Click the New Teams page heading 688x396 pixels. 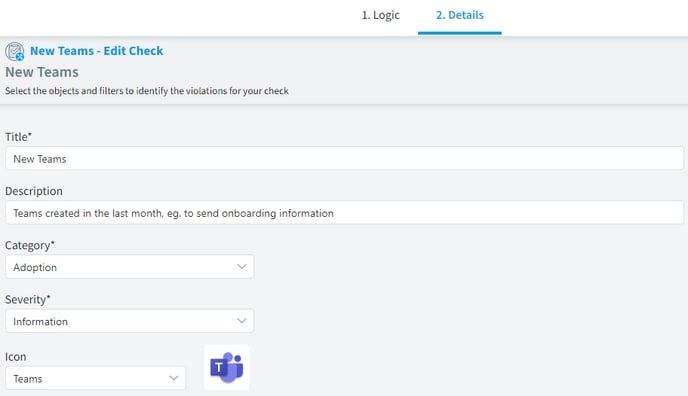pyautogui.click(x=42, y=72)
